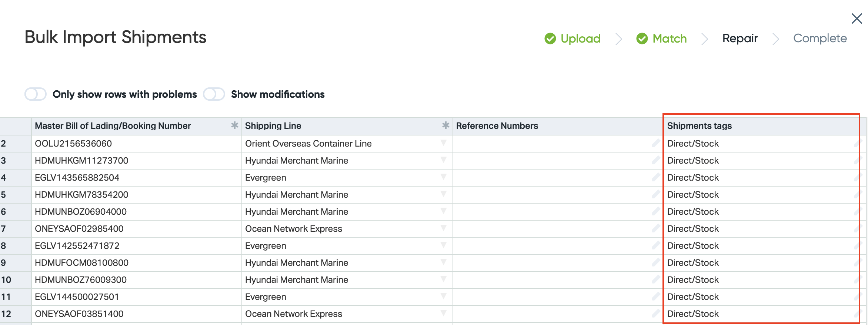Viewport: 868px width, 325px height.
Task: Click edit pencil in Shipments tags row 3
Action: tap(857, 160)
